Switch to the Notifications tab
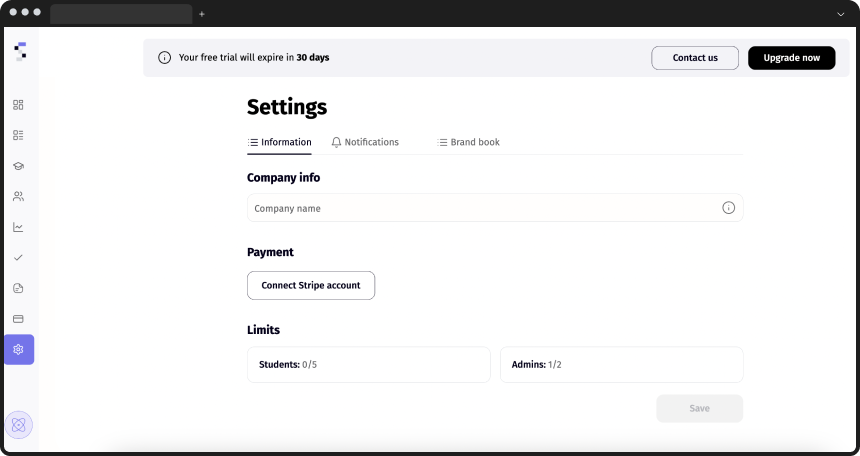 365,142
